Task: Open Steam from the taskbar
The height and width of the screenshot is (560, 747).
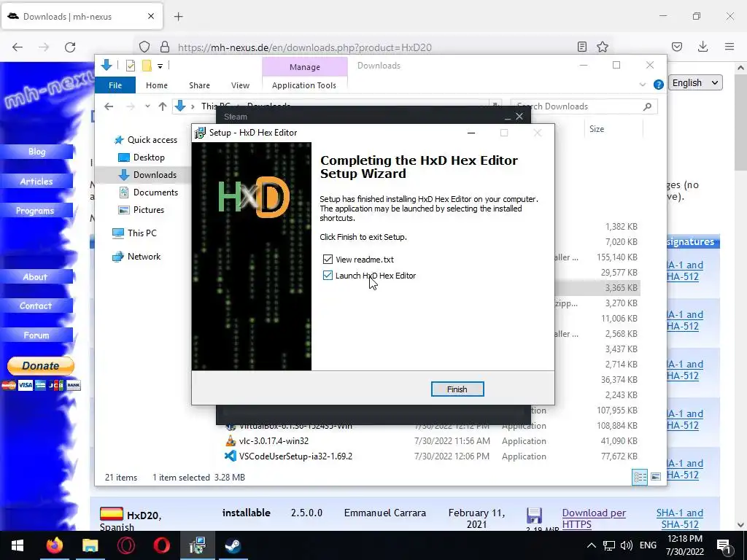Action: [233, 545]
